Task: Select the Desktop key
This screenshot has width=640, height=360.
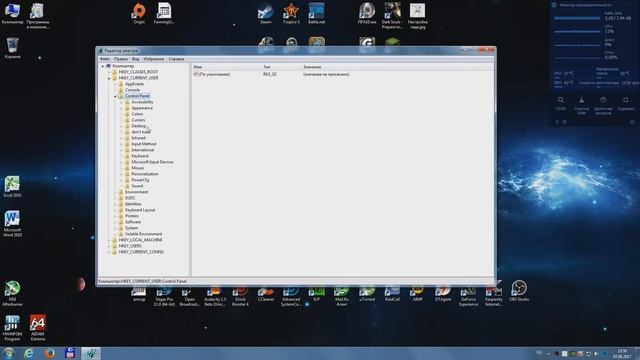Action: pos(138,126)
